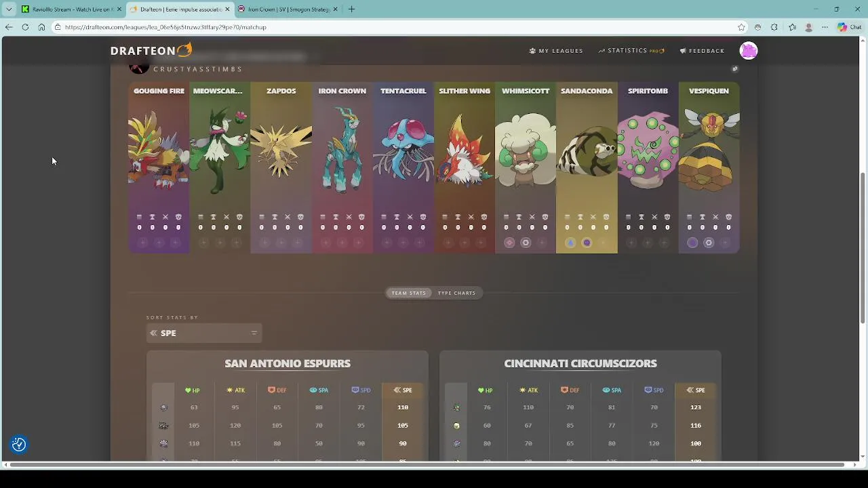This screenshot has width=868, height=488.
Task: Click Vespiquen's purple tera type icon
Action: point(692,243)
